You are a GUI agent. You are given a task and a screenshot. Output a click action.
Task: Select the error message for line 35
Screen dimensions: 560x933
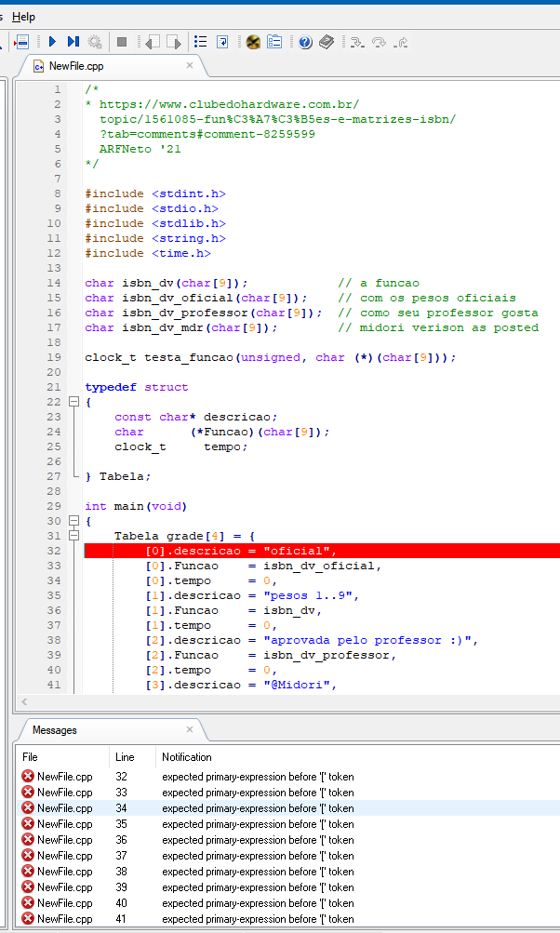point(287,824)
